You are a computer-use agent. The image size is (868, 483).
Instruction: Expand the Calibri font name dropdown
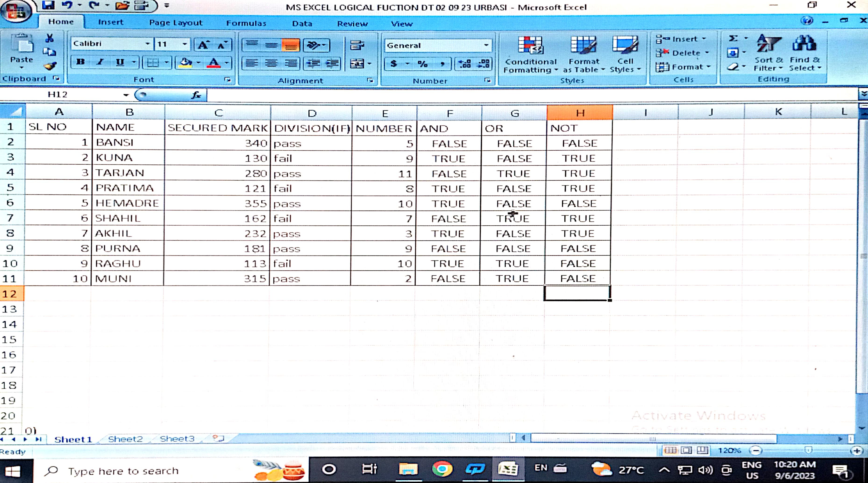coord(148,44)
